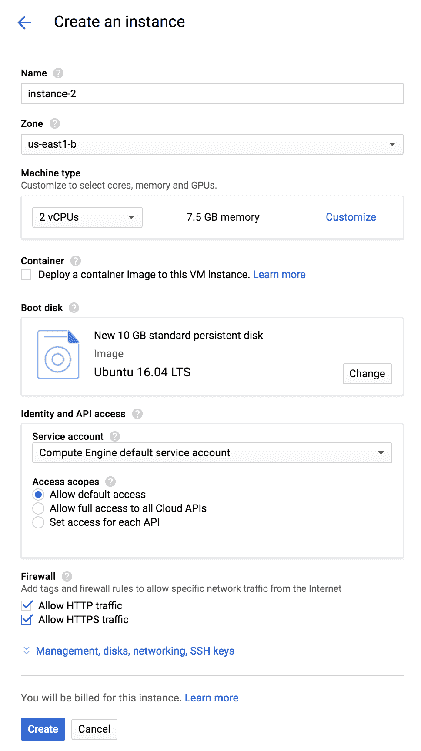
Task: Open the help icon beside Container
Action: [75, 261]
